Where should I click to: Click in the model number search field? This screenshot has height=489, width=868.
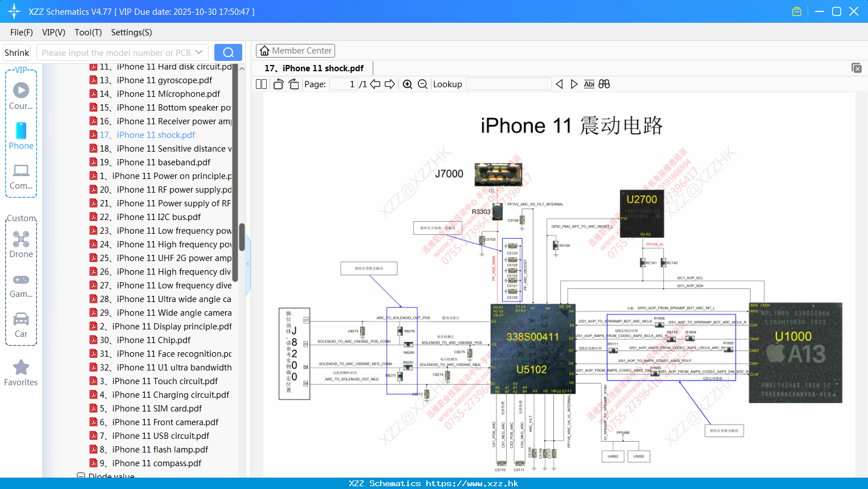tap(116, 52)
